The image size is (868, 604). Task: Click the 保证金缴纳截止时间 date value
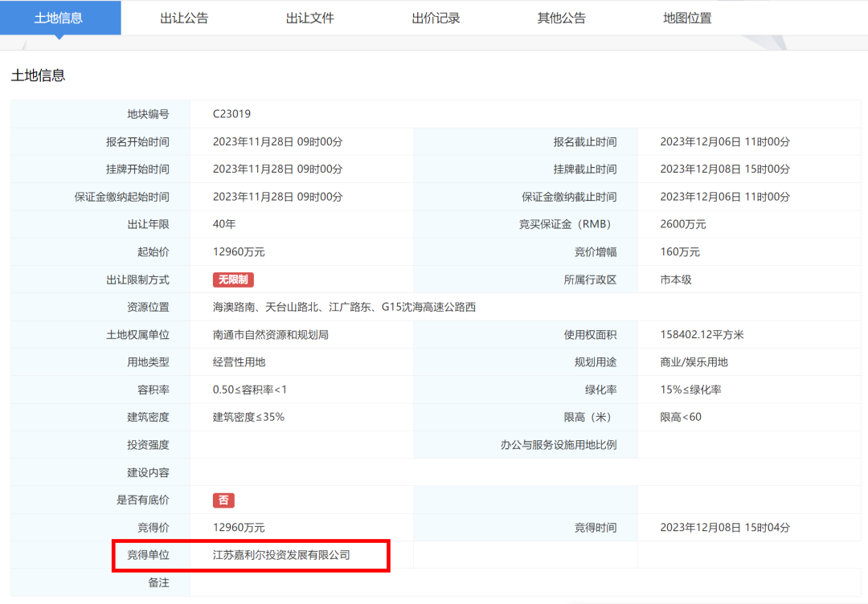click(x=725, y=197)
